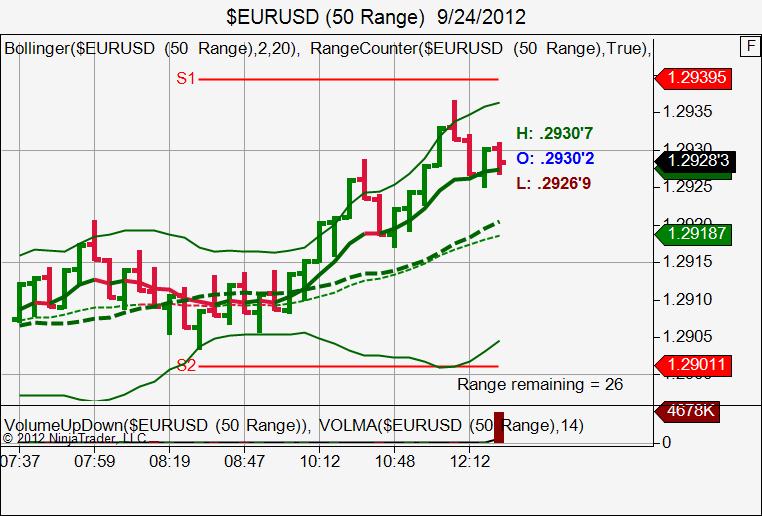Click the 10:12 time axis label
762x516 pixels.
(x=320, y=461)
